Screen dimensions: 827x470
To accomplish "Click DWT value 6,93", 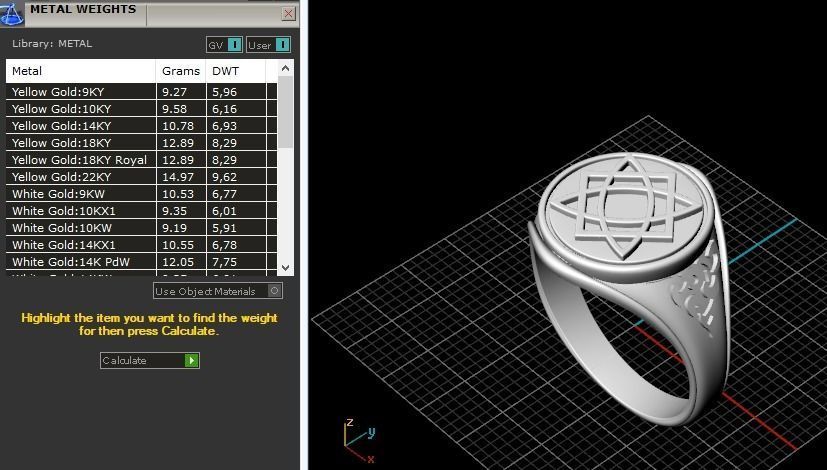I will click(225, 126).
